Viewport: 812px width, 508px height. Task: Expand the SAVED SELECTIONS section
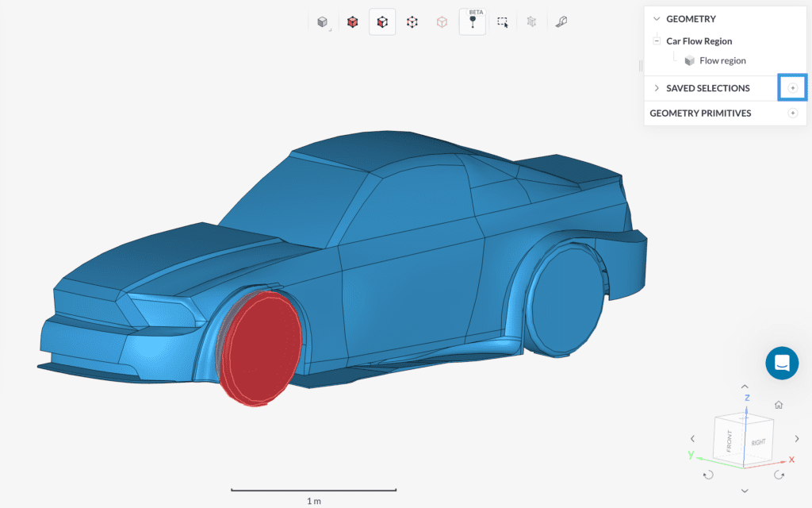point(656,88)
